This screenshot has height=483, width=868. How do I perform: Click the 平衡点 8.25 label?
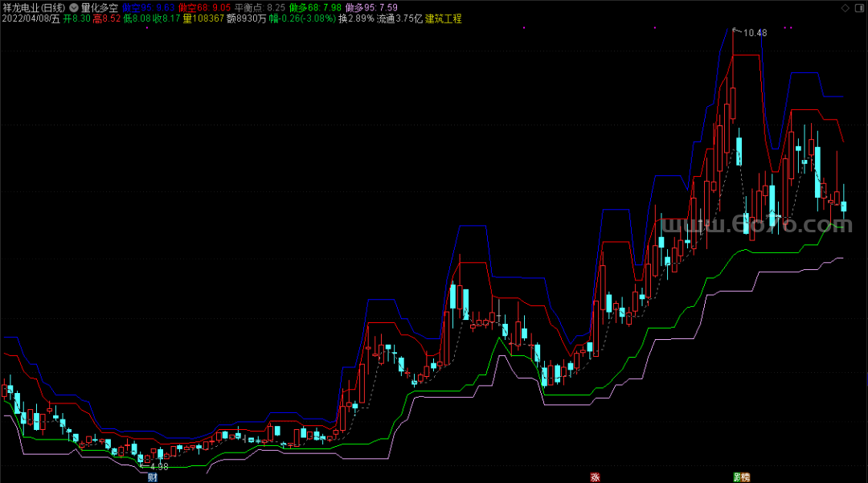coord(259,7)
